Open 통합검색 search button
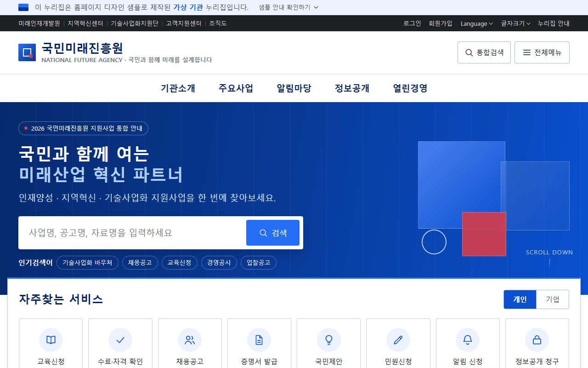The width and height of the screenshot is (588, 368). pyautogui.click(x=484, y=52)
